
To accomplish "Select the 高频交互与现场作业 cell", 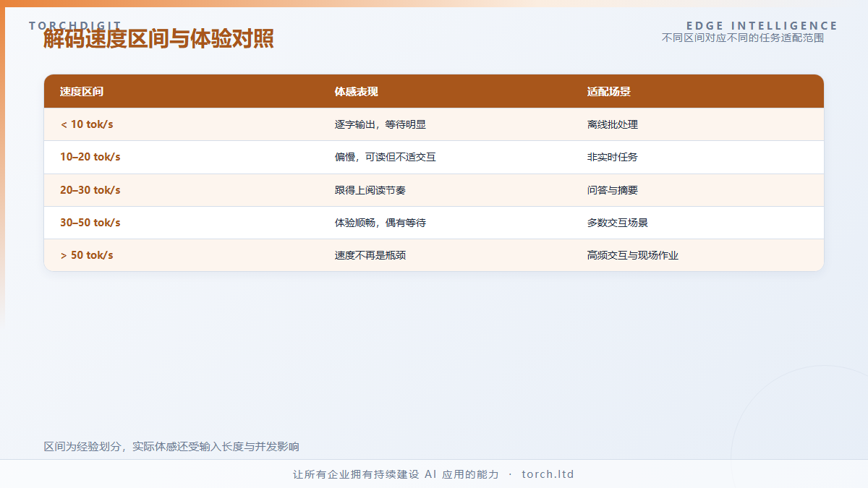I will [633, 255].
